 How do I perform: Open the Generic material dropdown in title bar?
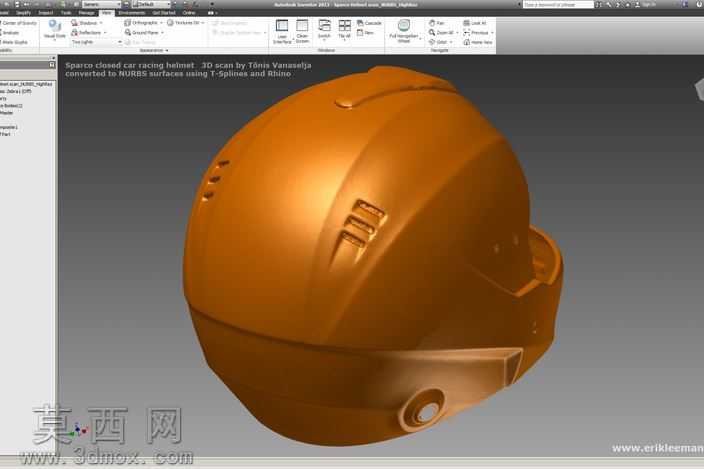coord(101,4)
